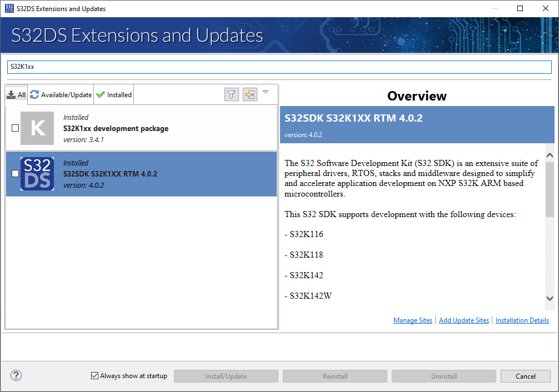The height and width of the screenshot is (392, 559).
Task: Disable Always show at startup
Action: tap(94, 375)
